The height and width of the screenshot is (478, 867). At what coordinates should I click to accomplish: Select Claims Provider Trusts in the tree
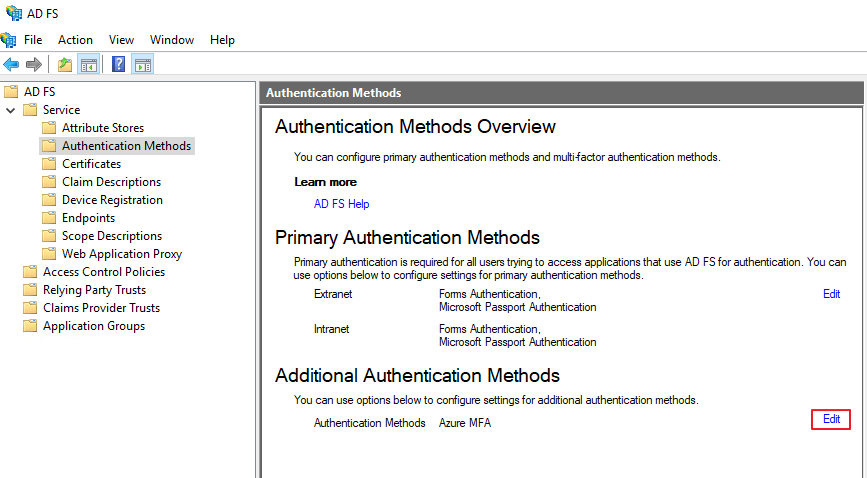point(101,308)
